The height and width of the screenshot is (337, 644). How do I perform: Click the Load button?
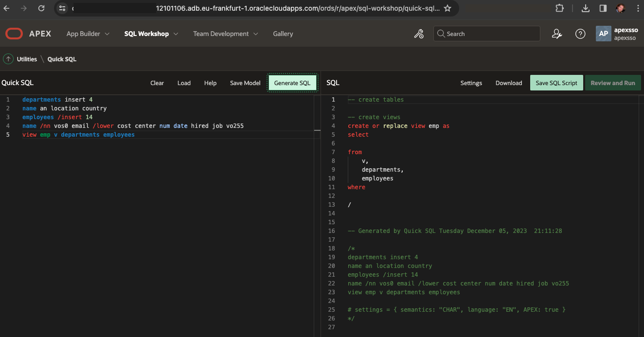click(x=184, y=83)
